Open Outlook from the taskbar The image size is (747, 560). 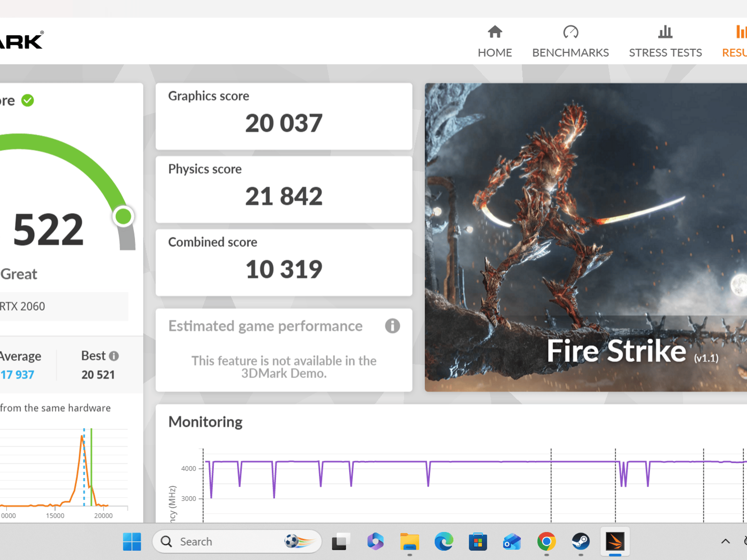[x=512, y=541]
